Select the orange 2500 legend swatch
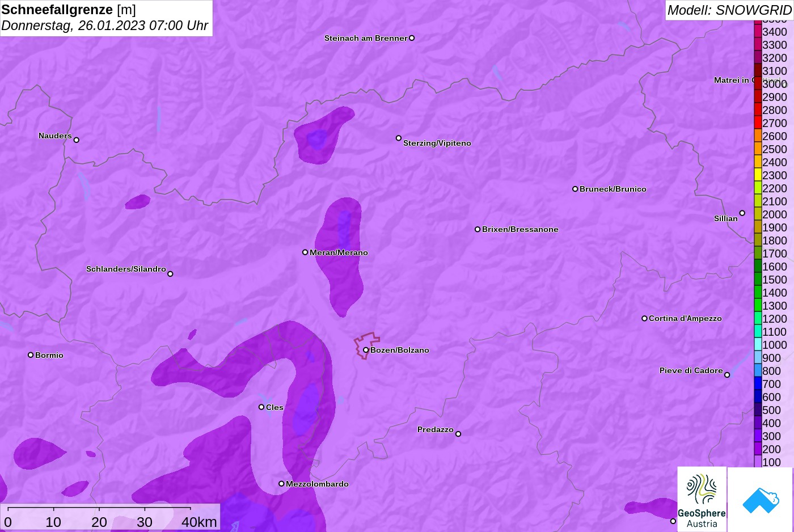Screen dimensions: 794x532 [x=758, y=149]
